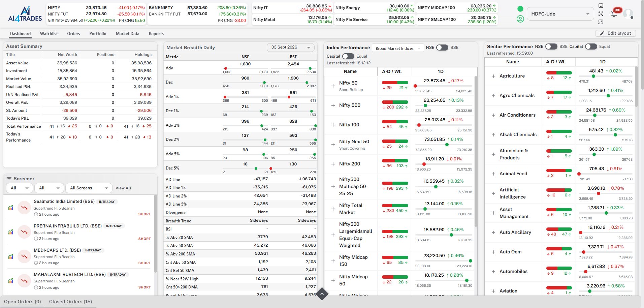
Task: Expand the Agriculture sector row
Action: 493,76
